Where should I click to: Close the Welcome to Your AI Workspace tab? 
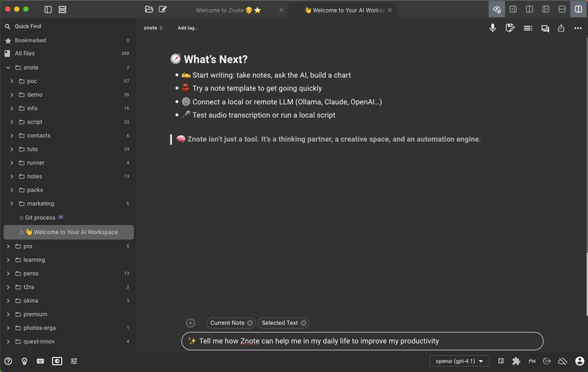pos(390,10)
